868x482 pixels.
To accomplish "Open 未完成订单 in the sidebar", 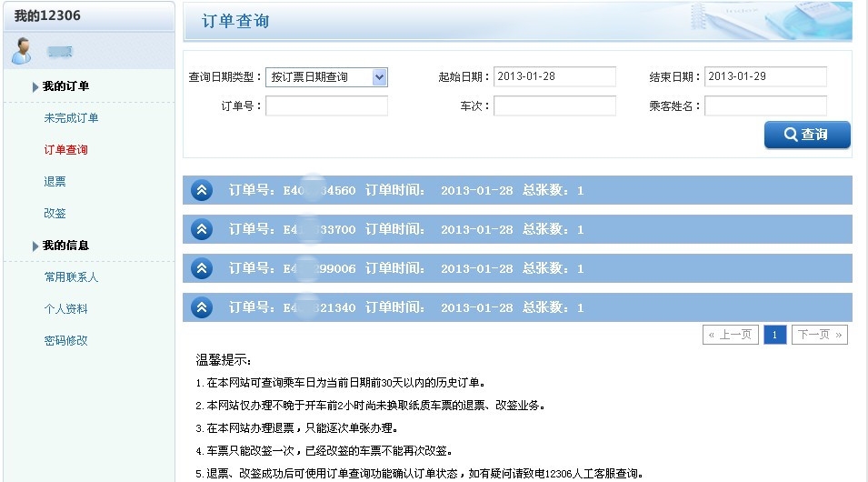I will [72, 118].
